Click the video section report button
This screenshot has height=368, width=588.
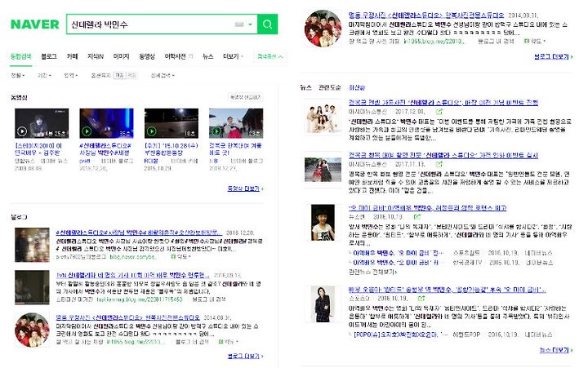point(245,97)
